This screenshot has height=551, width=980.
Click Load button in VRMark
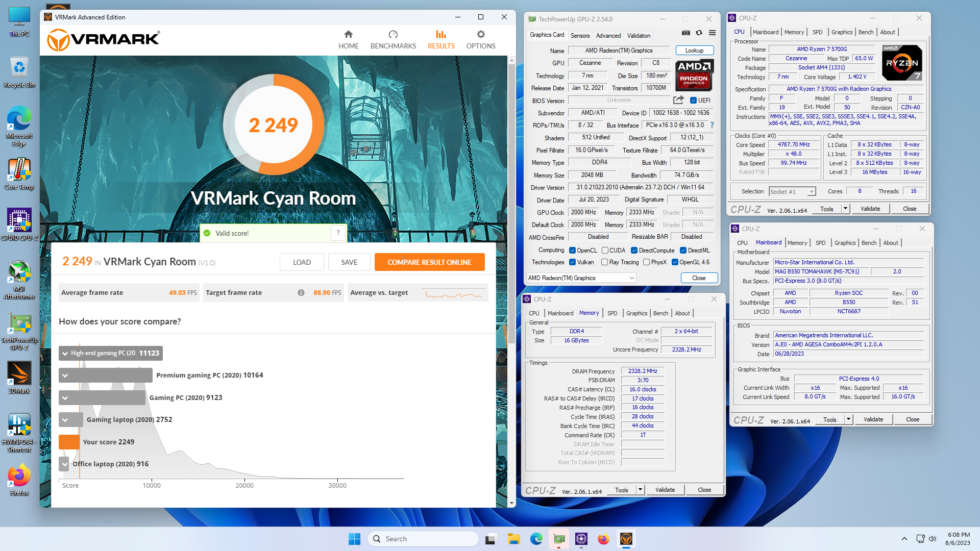[302, 262]
